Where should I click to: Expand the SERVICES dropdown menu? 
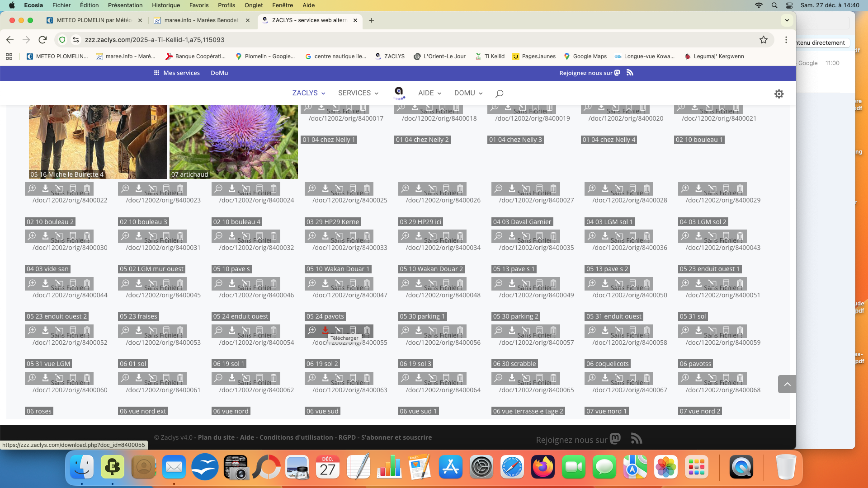pos(358,93)
